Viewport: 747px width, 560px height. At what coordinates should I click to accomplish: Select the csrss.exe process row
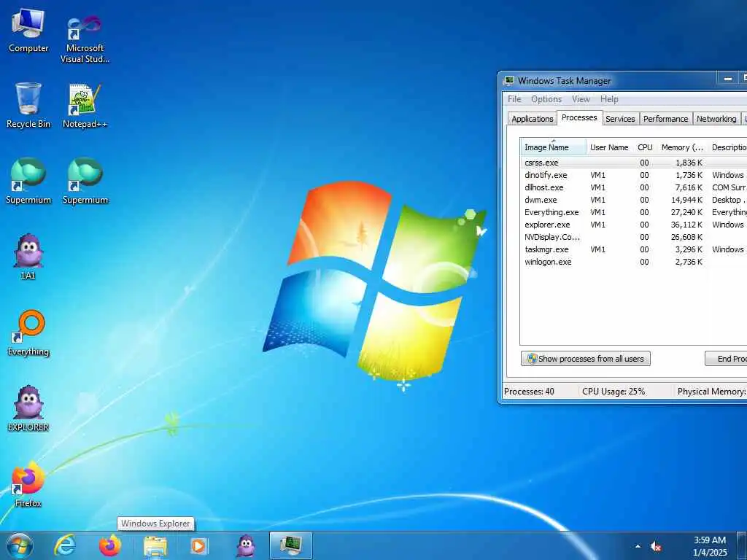coord(634,163)
